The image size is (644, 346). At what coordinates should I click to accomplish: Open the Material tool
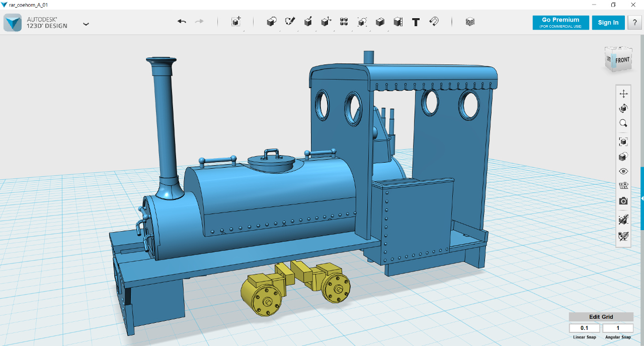tap(470, 22)
